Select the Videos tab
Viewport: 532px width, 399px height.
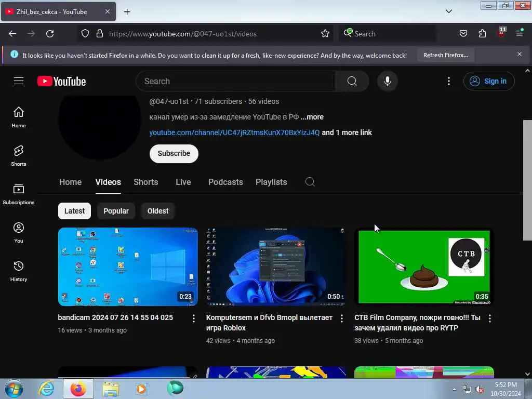(x=108, y=182)
